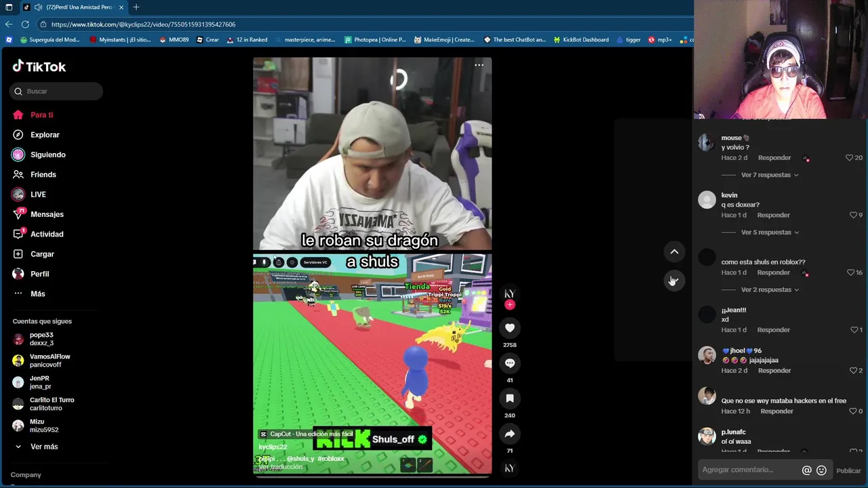
Task: Like kevin's comment 'q es doxear?'
Action: point(853,216)
